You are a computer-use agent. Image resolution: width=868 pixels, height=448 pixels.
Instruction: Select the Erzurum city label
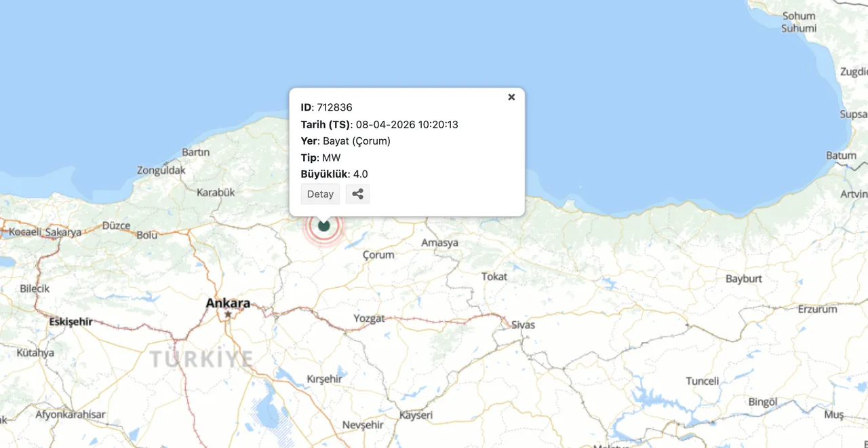tap(819, 309)
